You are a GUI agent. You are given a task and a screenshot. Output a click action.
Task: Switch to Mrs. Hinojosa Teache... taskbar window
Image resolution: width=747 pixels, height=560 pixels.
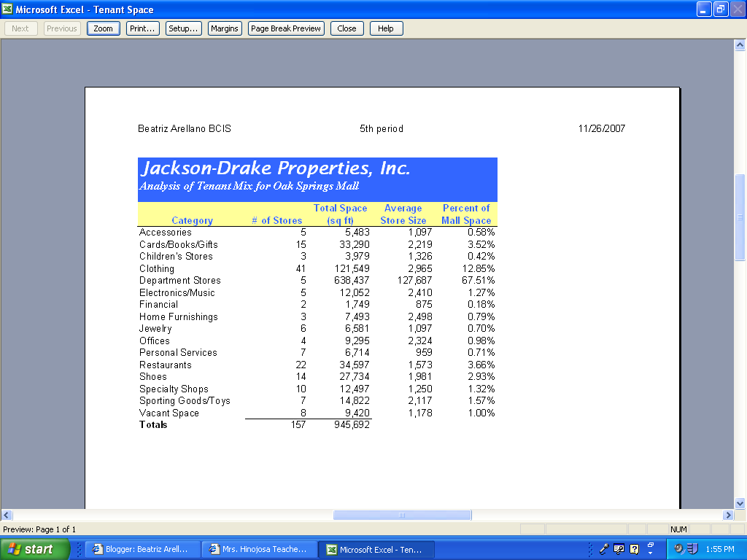click(x=260, y=550)
